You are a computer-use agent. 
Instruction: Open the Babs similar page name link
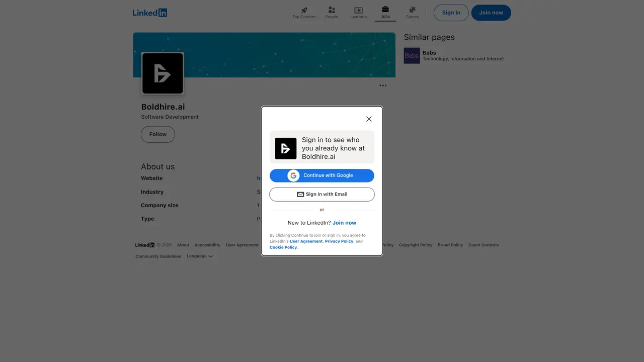pos(429,53)
